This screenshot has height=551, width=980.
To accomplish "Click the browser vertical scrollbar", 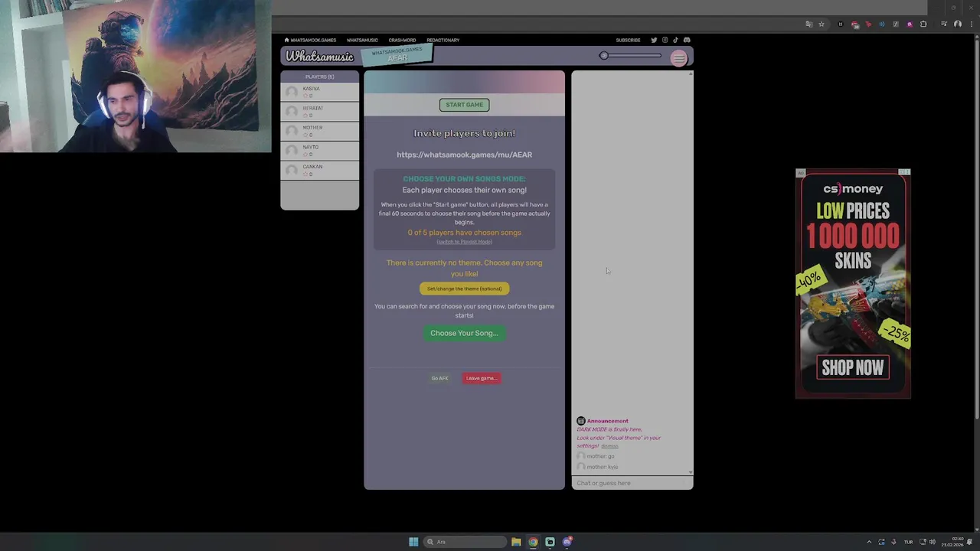I will click(976, 230).
